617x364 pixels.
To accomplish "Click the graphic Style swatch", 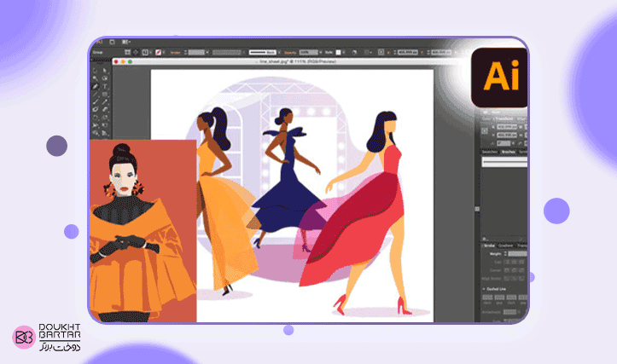I will click(x=338, y=52).
